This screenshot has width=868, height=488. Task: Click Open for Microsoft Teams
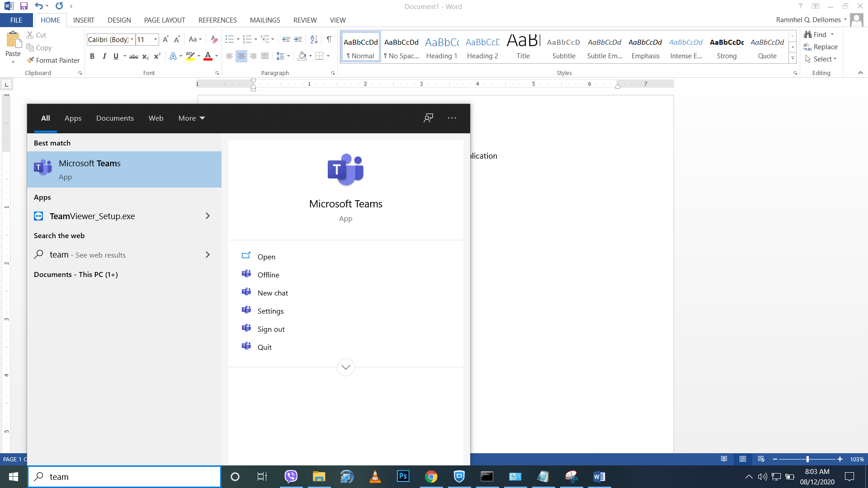[x=266, y=257]
